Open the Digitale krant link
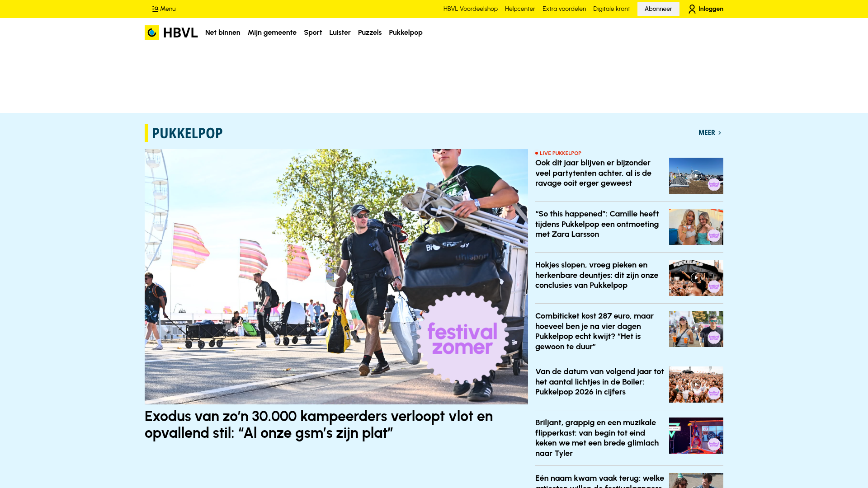The image size is (868, 488). coord(612,9)
